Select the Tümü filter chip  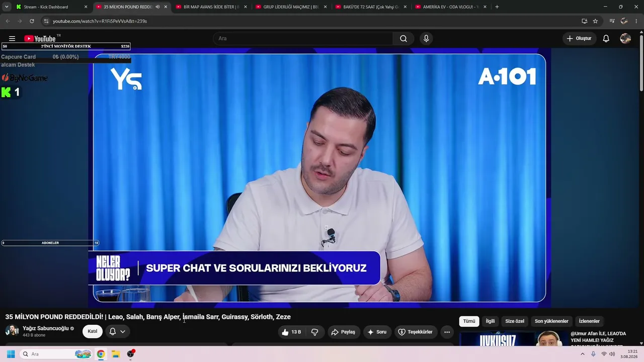pyautogui.click(x=469, y=321)
